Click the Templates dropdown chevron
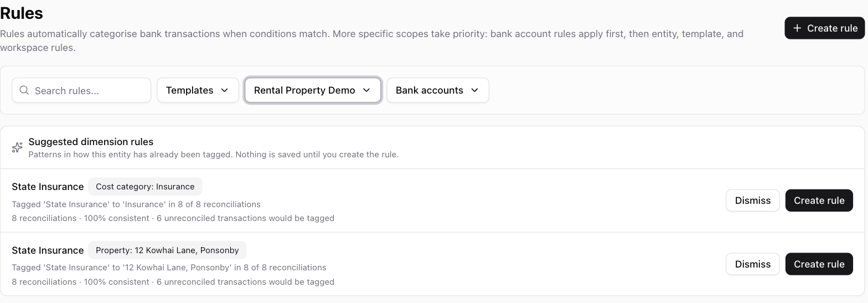This screenshot has height=303, width=868. point(224,90)
